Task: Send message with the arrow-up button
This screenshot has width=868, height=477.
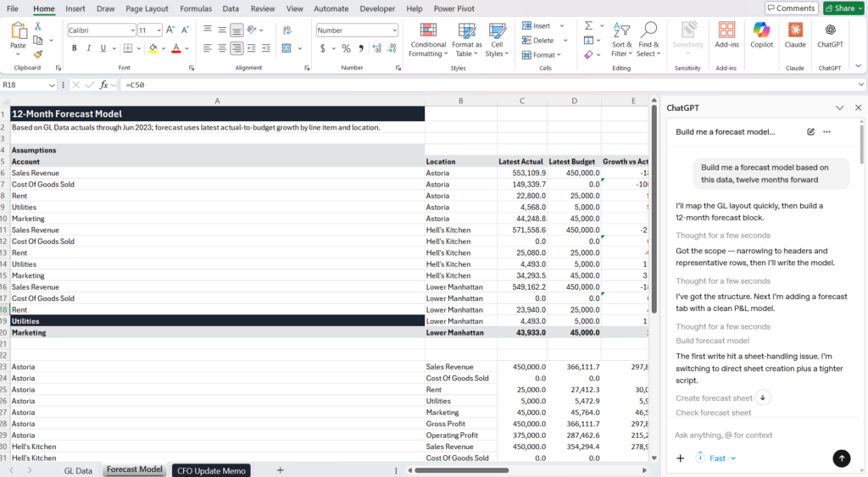Action: click(842, 458)
